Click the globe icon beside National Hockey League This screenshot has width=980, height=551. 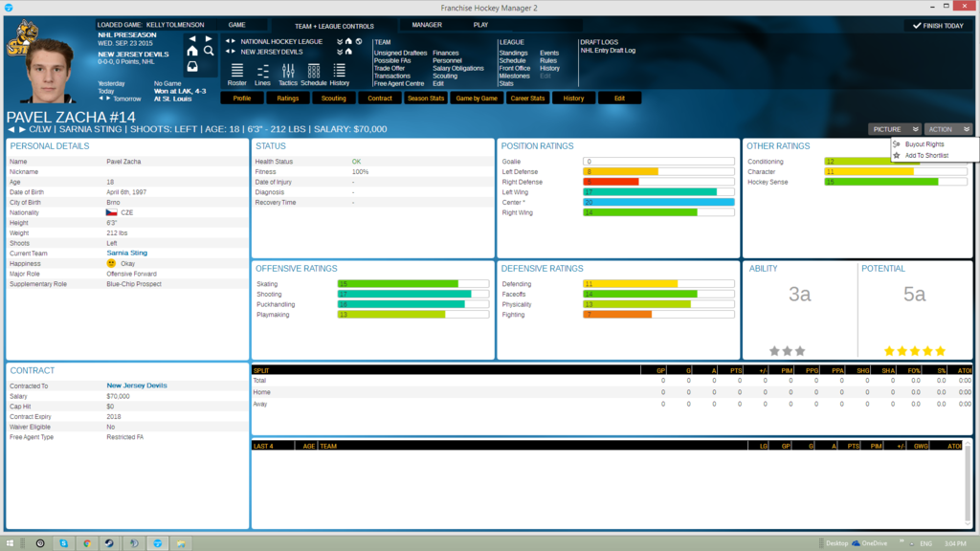pyautogui.click(x=358, y=41)
